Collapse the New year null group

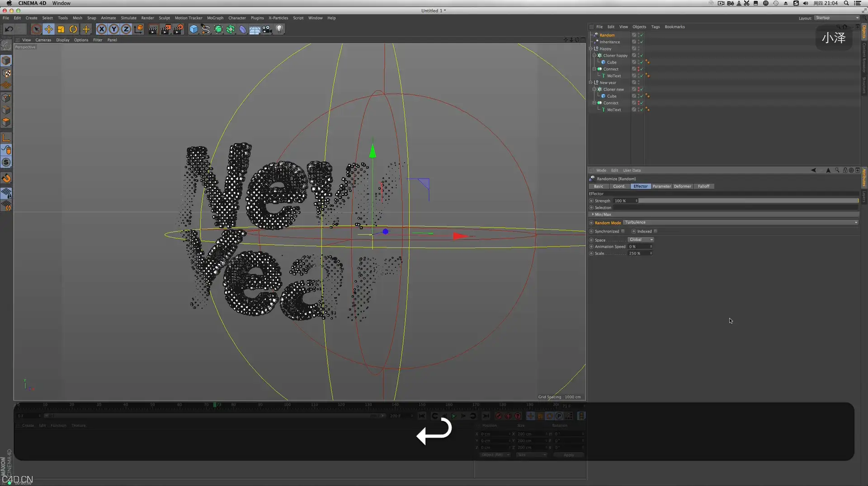click(590, 83)
